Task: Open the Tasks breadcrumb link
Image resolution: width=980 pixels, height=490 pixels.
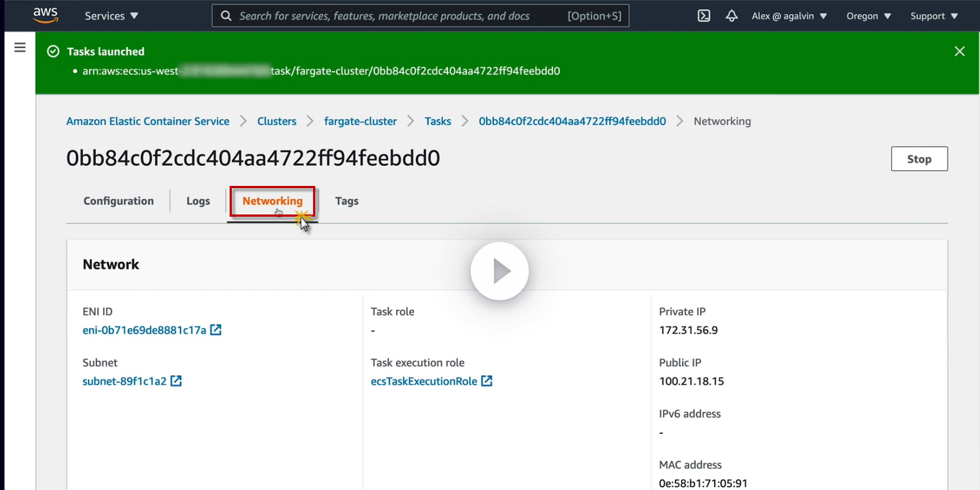Action: [x=438, y=122]
